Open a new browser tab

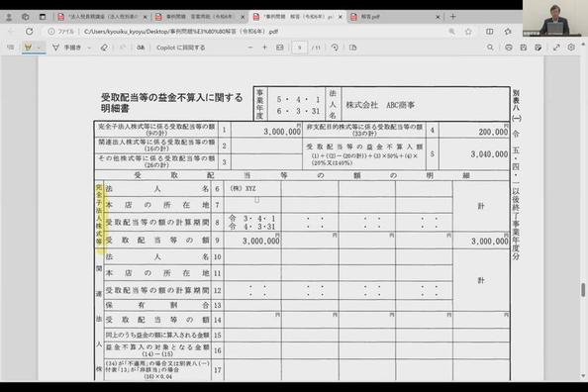(x=453, y=17)
